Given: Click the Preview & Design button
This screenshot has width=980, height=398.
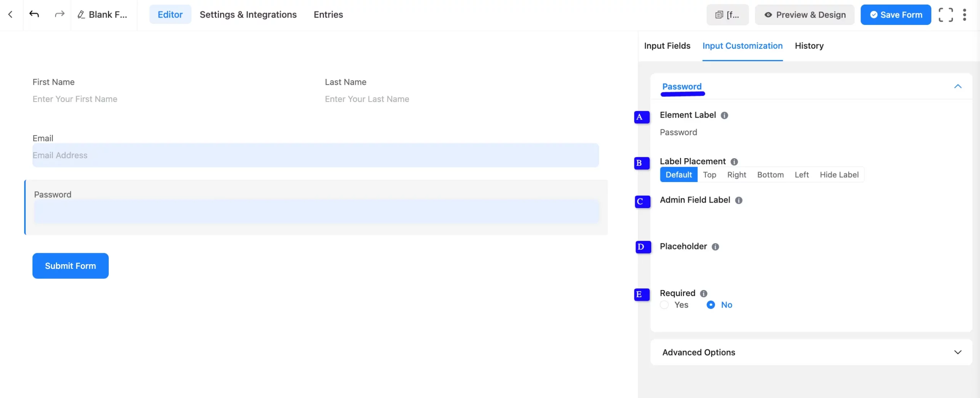Looking at the screenshot, I should pos(805,15).
